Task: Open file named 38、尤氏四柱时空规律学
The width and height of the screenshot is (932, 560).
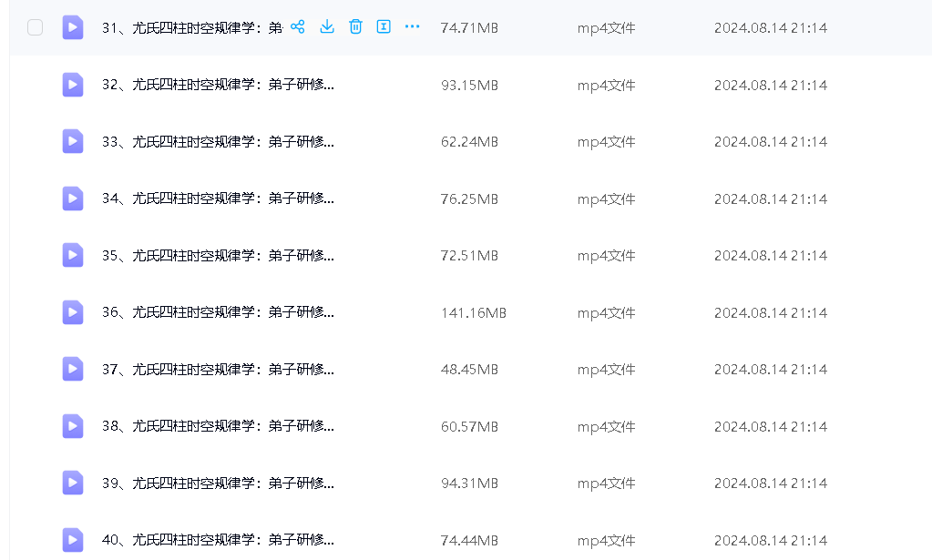Action: pos(218,426)
